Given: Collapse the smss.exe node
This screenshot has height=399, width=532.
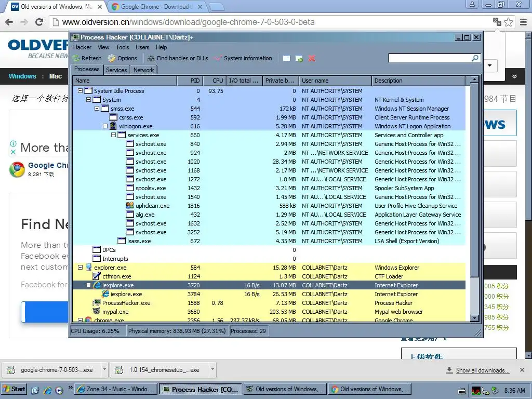Looking at the screenshot, I should pos(97,108).
